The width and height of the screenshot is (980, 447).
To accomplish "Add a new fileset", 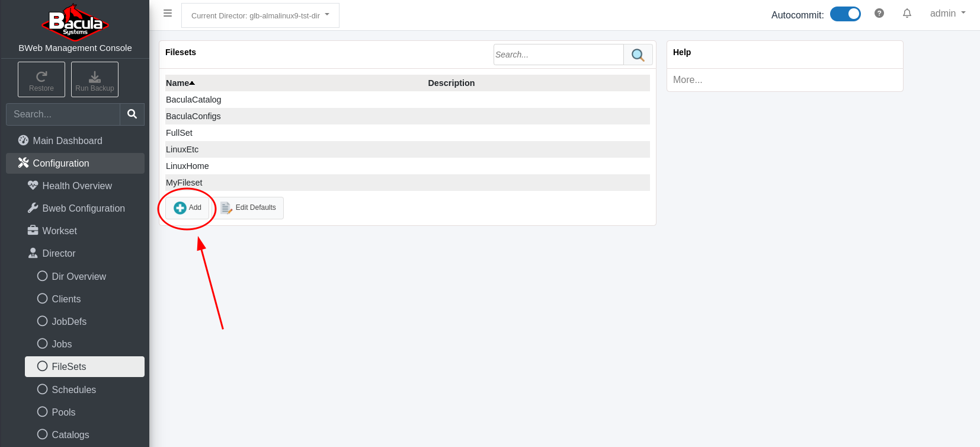I will pyautogui.click(x=188, y=208).
